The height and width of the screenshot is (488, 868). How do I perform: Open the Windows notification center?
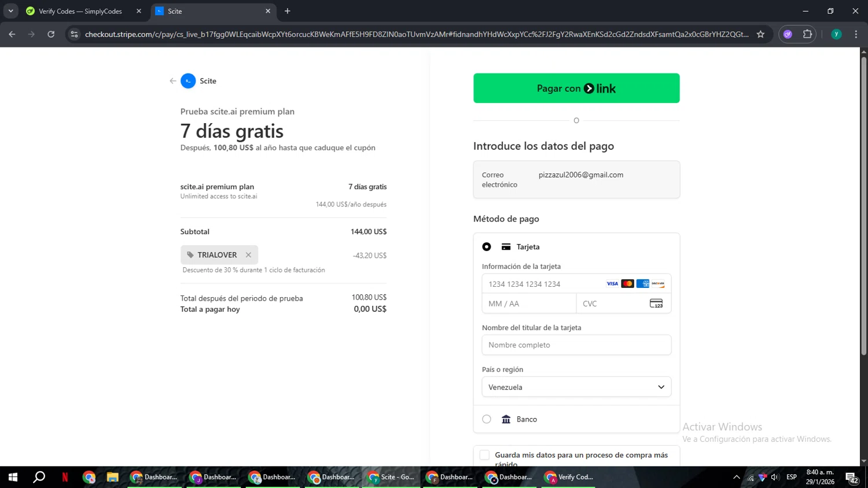pyautogui.click(x=852, y=478)
